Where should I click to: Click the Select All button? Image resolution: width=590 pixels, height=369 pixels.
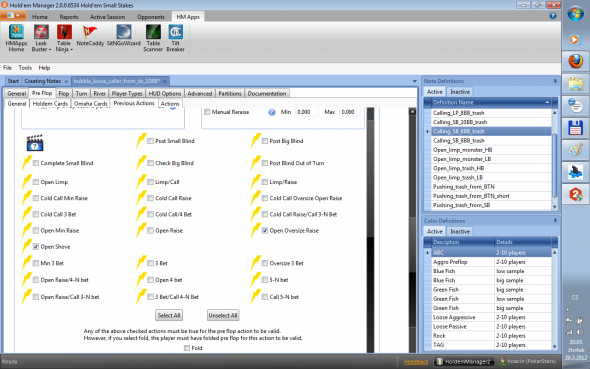coord(169,315)
